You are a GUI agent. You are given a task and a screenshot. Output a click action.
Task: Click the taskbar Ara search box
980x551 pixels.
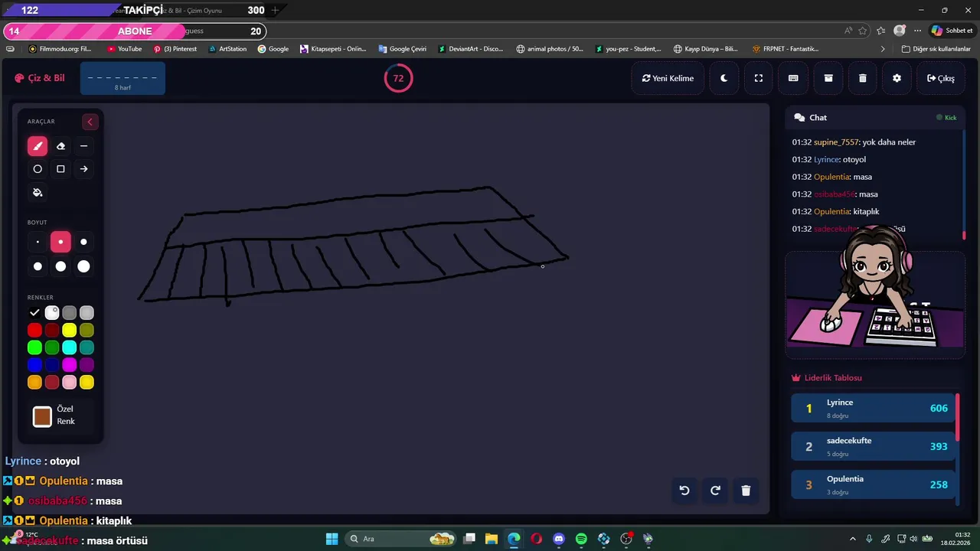(x=401, y=539)
